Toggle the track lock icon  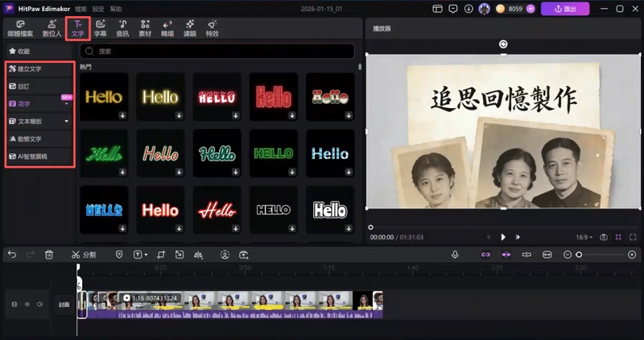(14, 305)
